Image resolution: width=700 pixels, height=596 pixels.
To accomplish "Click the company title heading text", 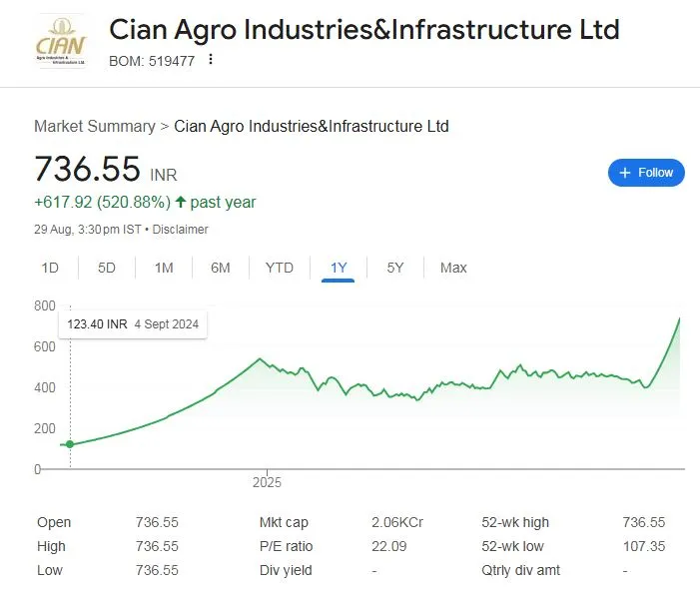I will click(363, 30).
